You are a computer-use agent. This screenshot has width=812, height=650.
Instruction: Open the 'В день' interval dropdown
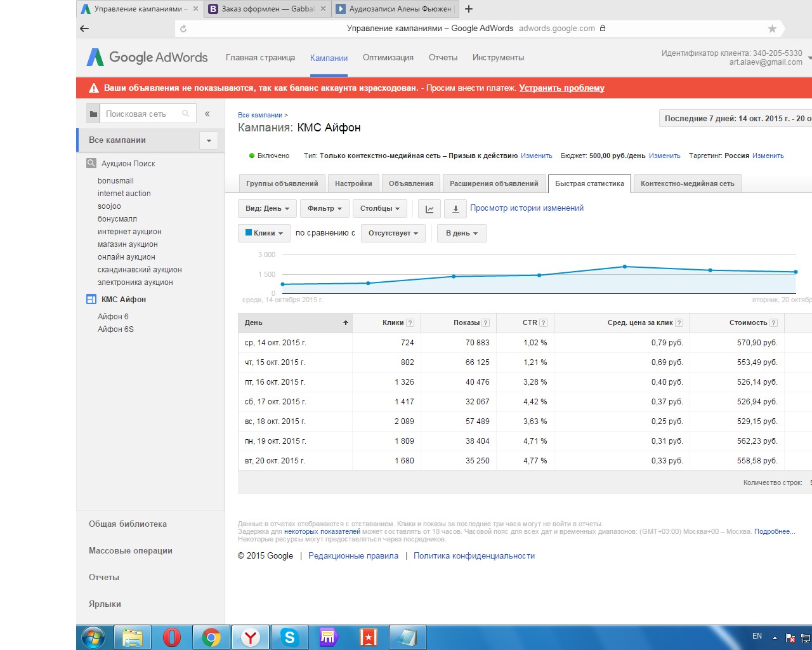coord(462,233)
